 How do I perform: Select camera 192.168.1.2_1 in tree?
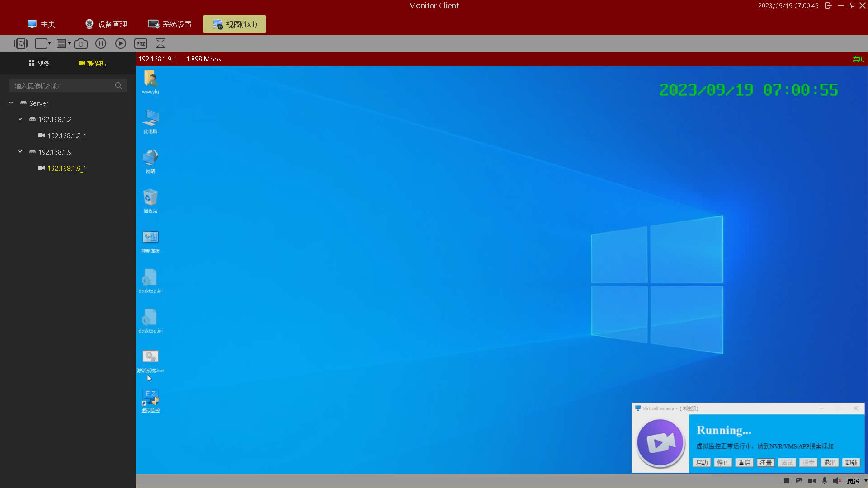pos(66,136)
